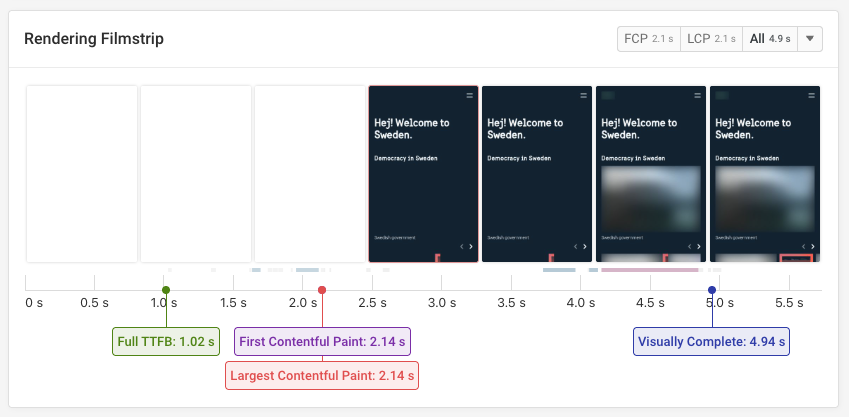Click the Full TTFB: 1.02 s label
This screenshot has height=417, width=849.
(x=166, y=341)
